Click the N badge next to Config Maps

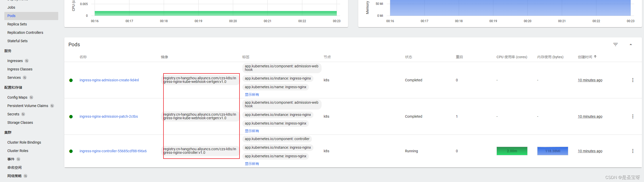pos(31,97)
